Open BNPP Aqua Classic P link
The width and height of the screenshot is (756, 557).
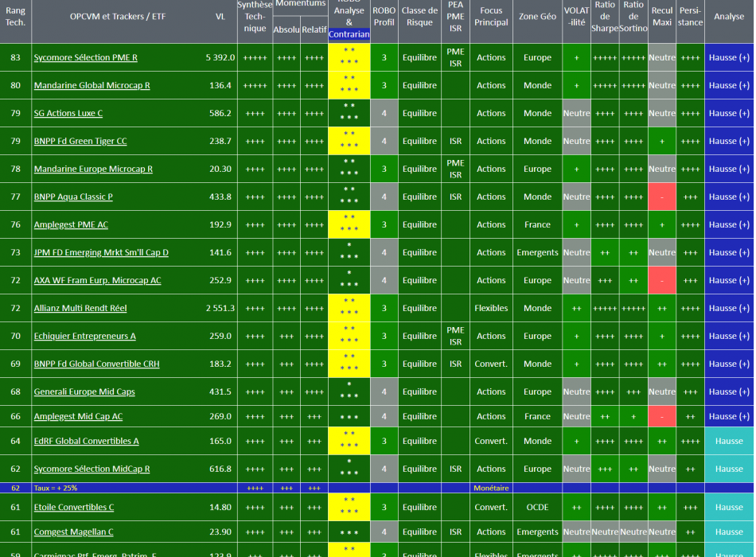click(72, 197)
